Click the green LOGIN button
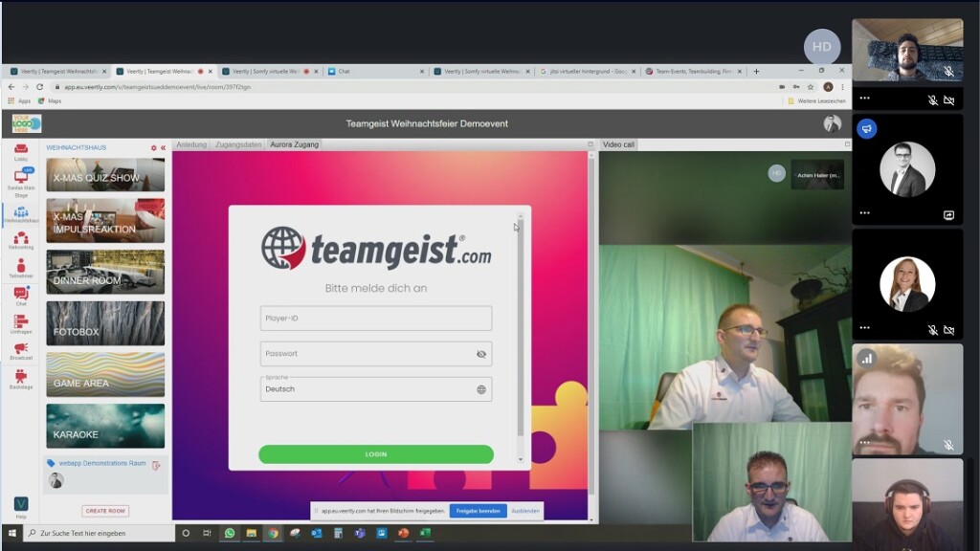The width and height of the screenshot is (980, 551). click(375, 454)
